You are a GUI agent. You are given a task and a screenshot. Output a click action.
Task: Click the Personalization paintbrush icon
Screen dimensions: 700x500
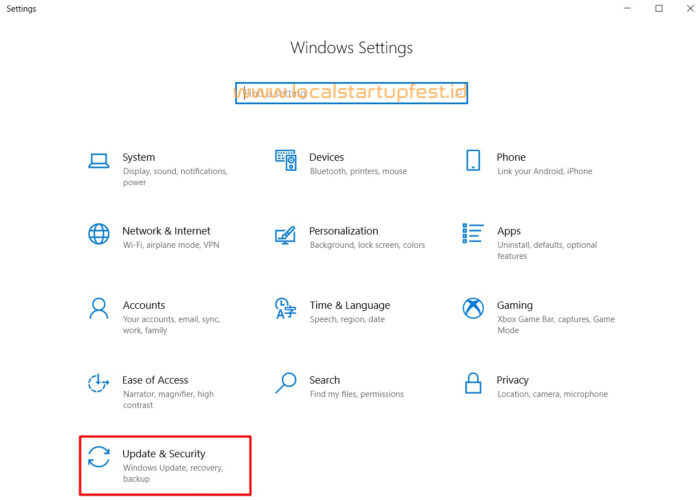(286, 235)
